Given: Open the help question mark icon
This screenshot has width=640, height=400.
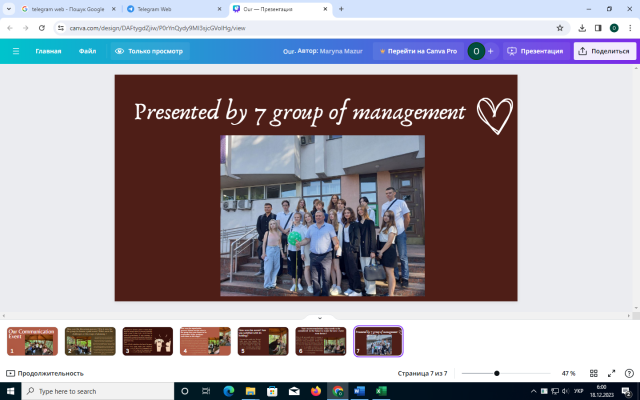Looking at the screenshot, I should coord(629,373).
